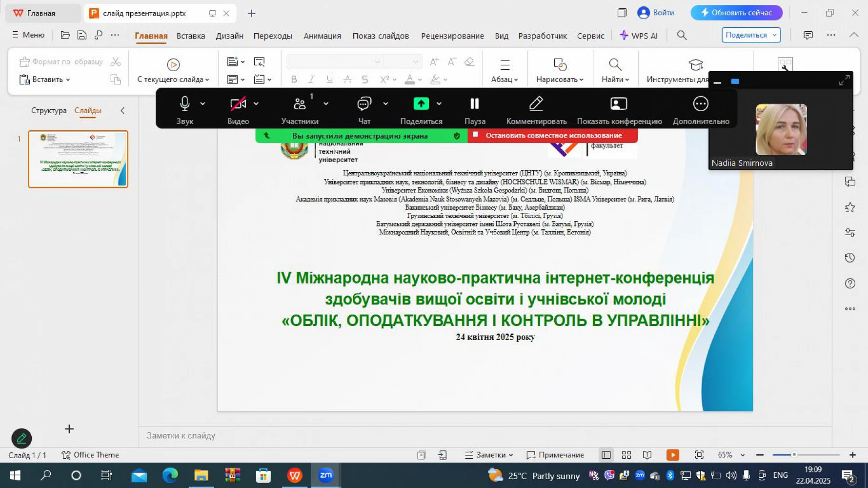Switch to Дизайн ribbon tab
Image resolution: width=868 pixels, height=488 pixels.
tap(229, 36)
